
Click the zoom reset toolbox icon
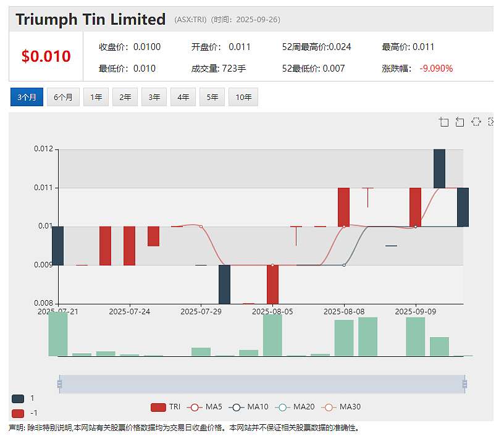[x=460, y=122]
